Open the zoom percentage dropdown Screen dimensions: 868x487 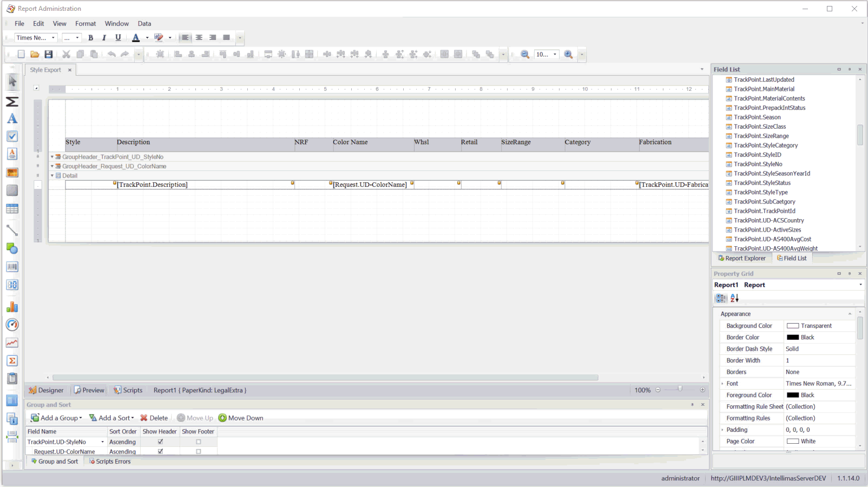[x=555, y=54]
